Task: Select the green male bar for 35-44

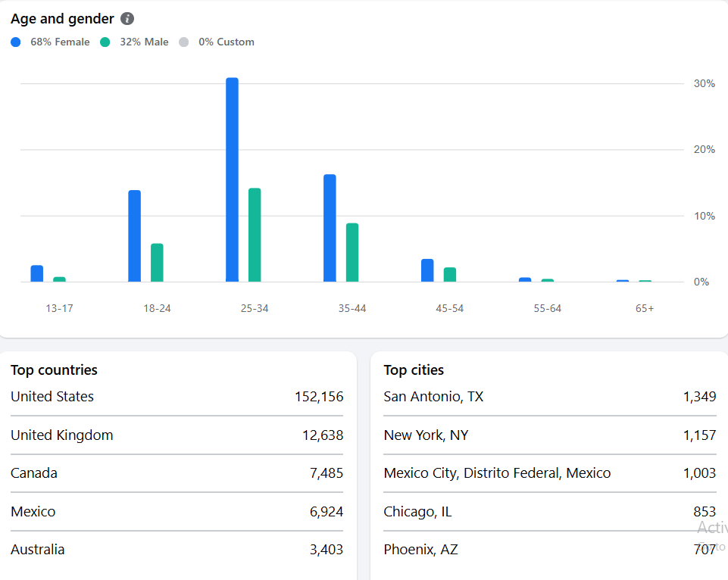Action: pos(352,252)
